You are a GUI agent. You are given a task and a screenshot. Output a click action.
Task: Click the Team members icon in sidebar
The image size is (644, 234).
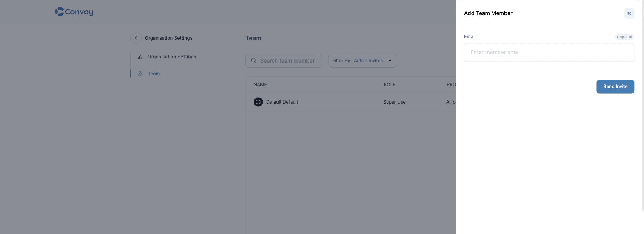tap(140, 74)
